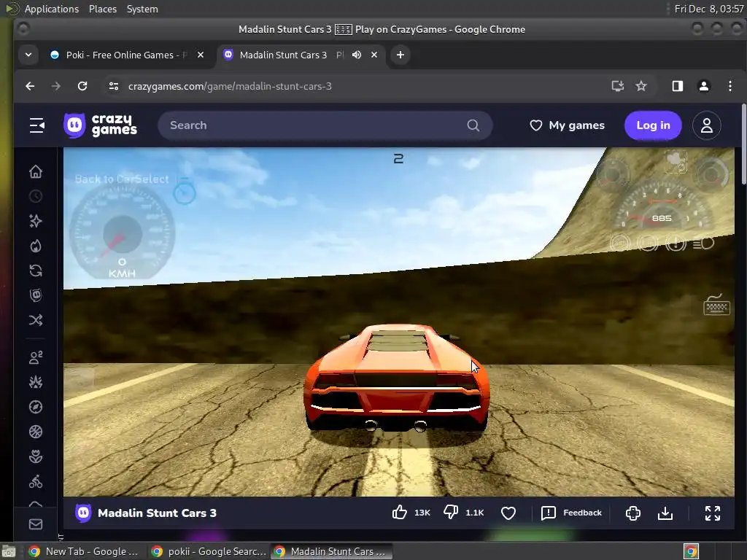Open the random game shuffle icon
Image resolution: width=747 pixels, height=560 pixels.
[36, 320]
